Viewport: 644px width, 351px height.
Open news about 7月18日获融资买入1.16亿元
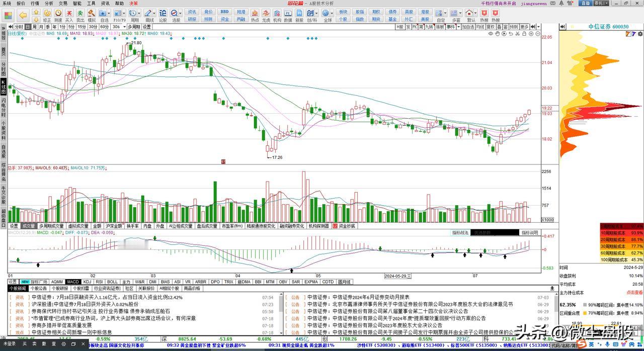107,297
